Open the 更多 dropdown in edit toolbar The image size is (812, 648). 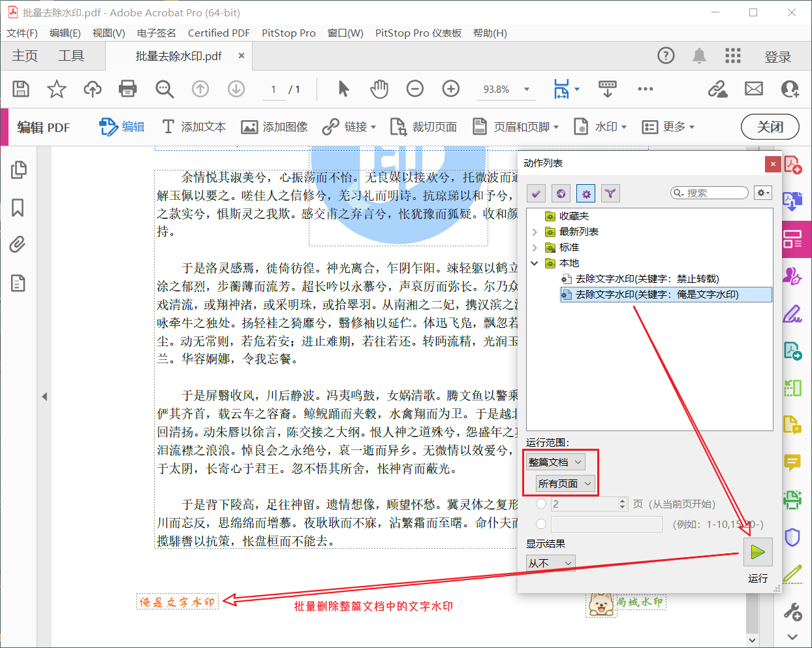[x=668, y=127]
